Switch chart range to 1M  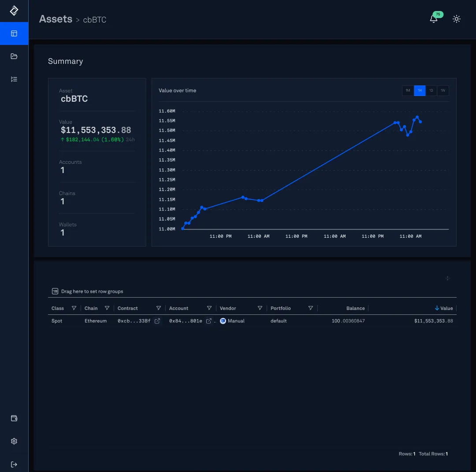click(x=408, y=91)
